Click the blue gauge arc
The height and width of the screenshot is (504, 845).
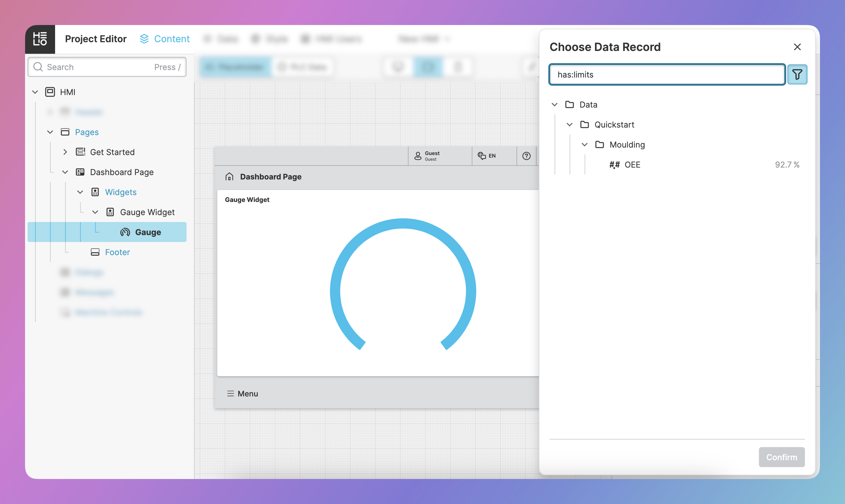pyautogui.click(x=403, y=224)
